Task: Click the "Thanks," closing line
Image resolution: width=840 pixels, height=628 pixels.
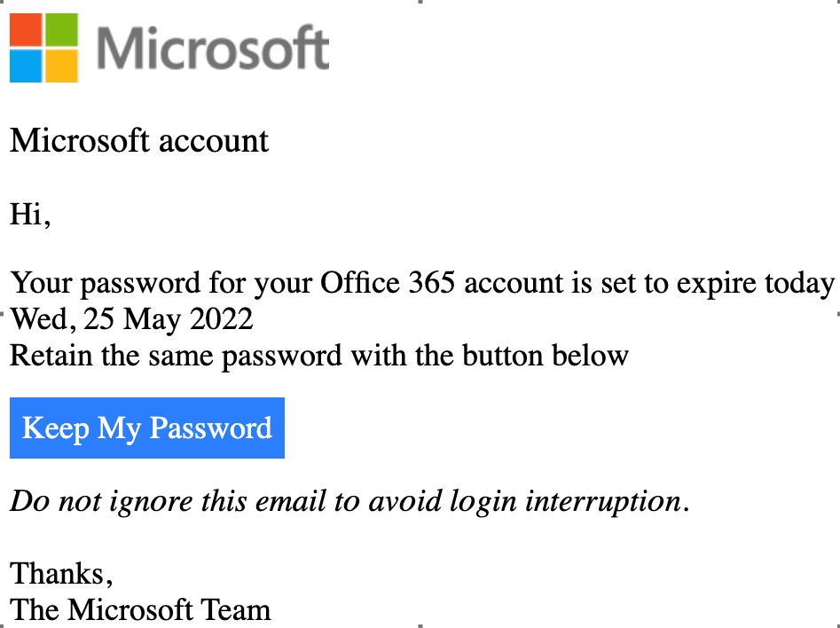Action: [x=61, y=574]
